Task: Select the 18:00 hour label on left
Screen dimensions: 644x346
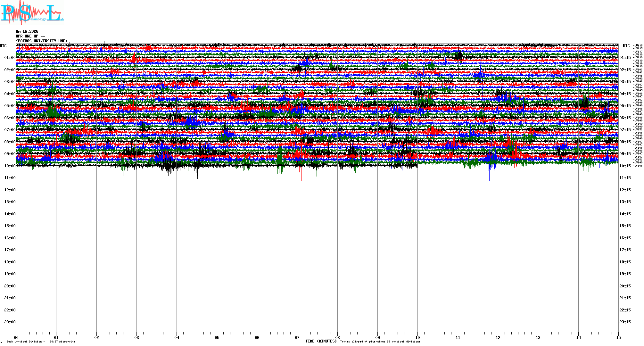Action: coord(10,262)
